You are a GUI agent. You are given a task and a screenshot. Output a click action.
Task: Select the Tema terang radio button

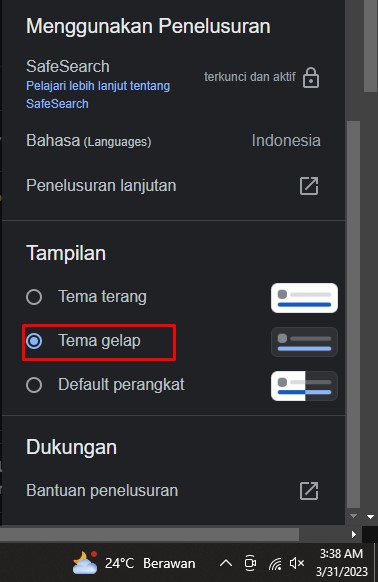(x=34, y=297)
